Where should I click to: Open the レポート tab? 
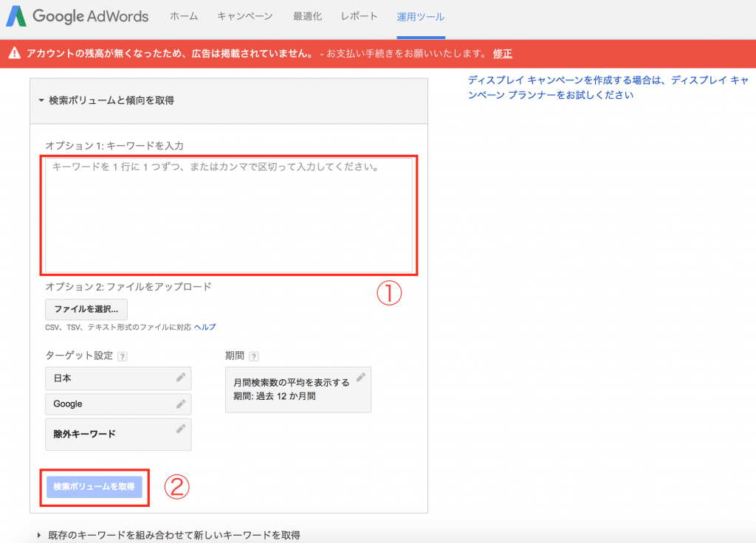tap(359, 15)
